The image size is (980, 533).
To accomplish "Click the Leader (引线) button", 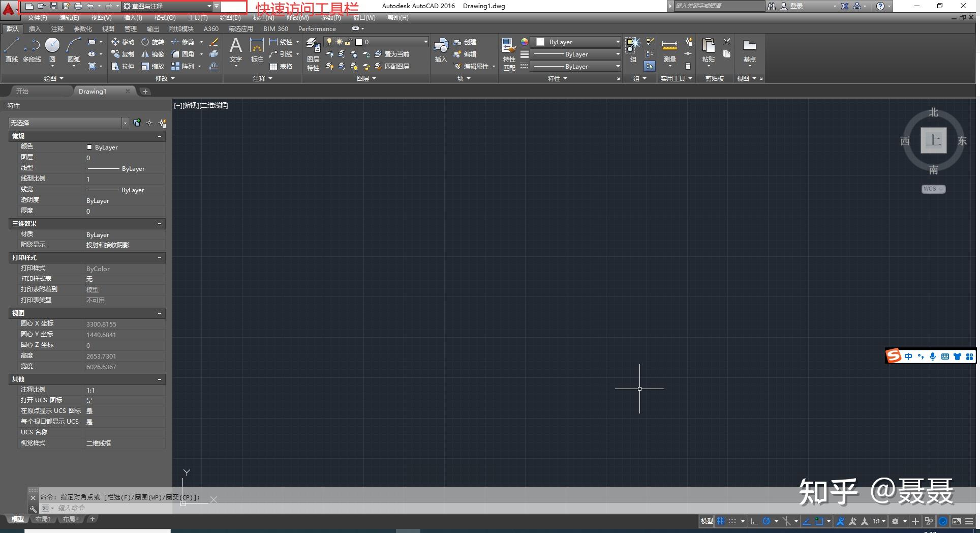I will coord(281,54).
